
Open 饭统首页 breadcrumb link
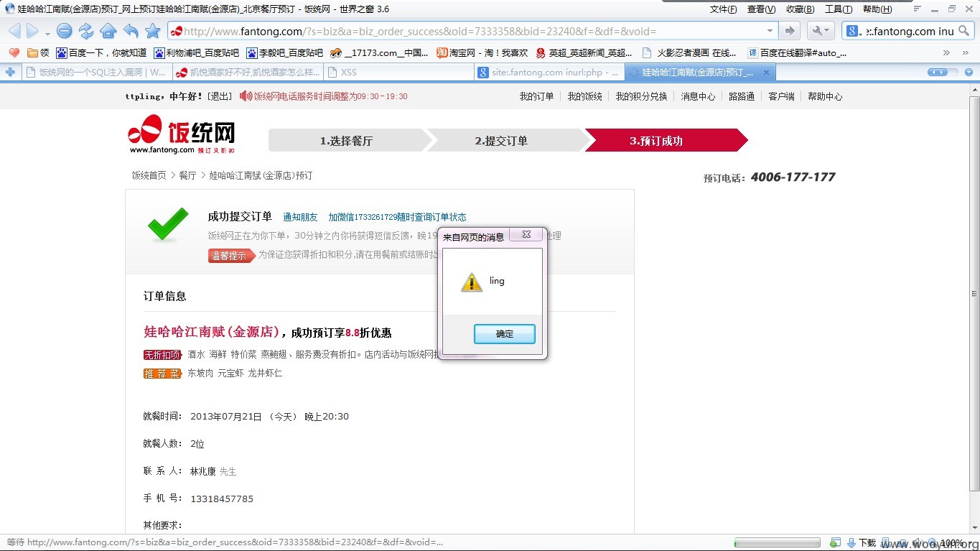[x=149, y=175]
